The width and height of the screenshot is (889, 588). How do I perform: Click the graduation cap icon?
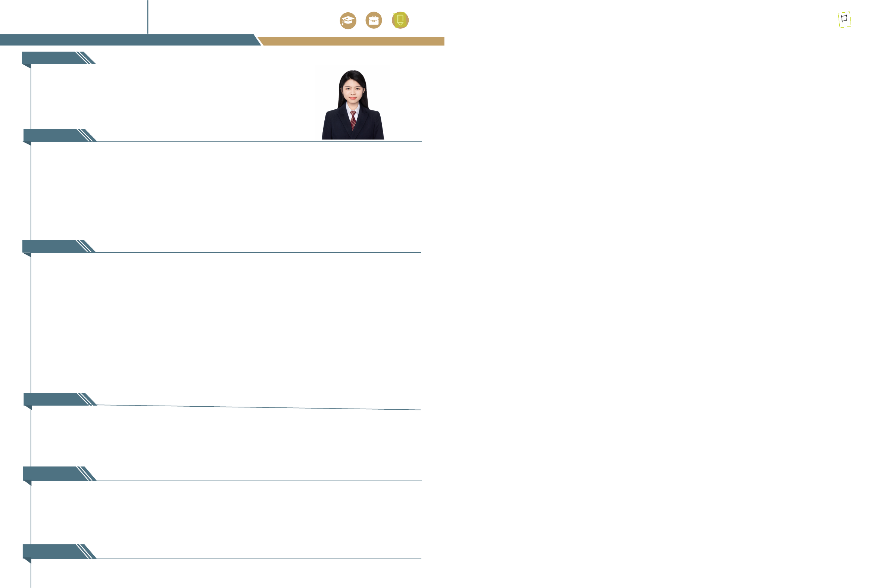(x=348, y=21)
